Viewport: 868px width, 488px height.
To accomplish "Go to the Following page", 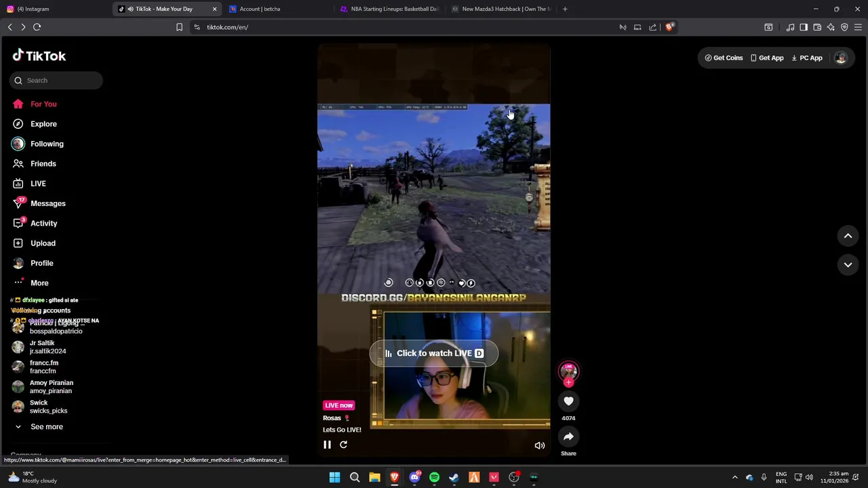I will click(47, 144).
